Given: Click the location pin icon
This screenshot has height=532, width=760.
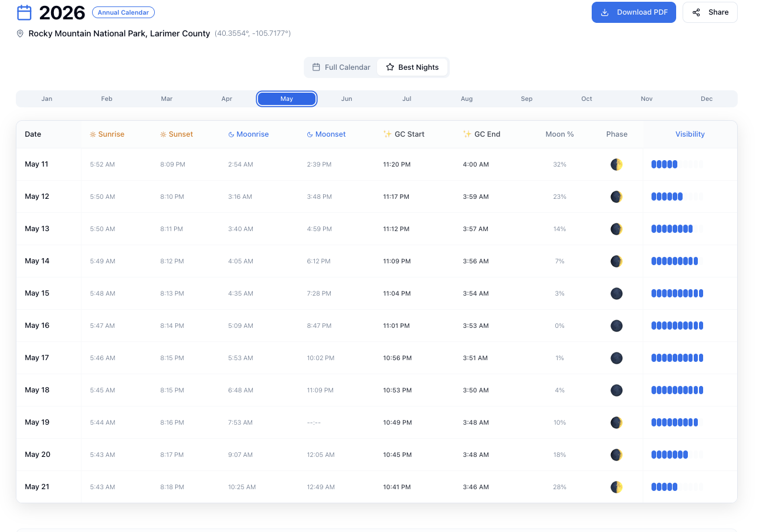Looking at the screenshot, I should (21, 34).
